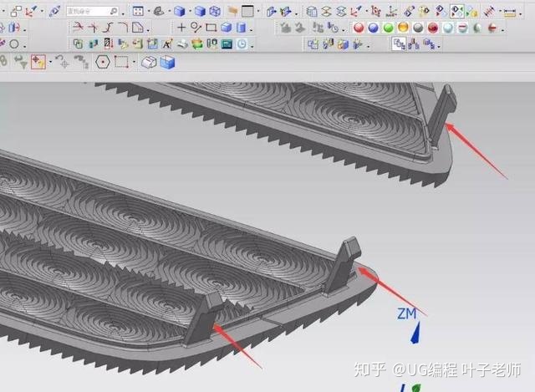Image resolution: width=535 pixels, height=392 pixels.
Task: Open dropdown beside the search command field
Action: (123, 13)
